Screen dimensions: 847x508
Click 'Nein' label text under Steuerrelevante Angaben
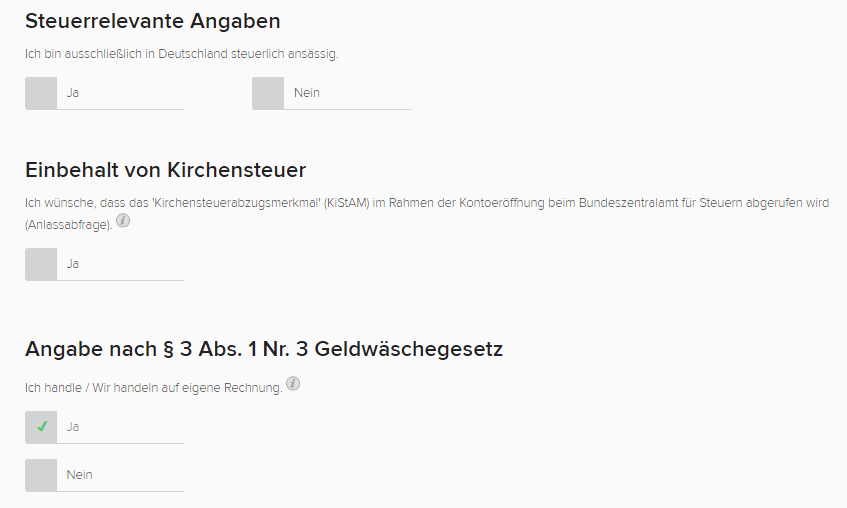307,93
